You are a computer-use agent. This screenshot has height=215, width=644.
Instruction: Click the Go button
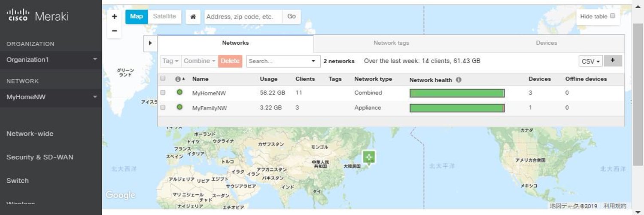point(292,17)
